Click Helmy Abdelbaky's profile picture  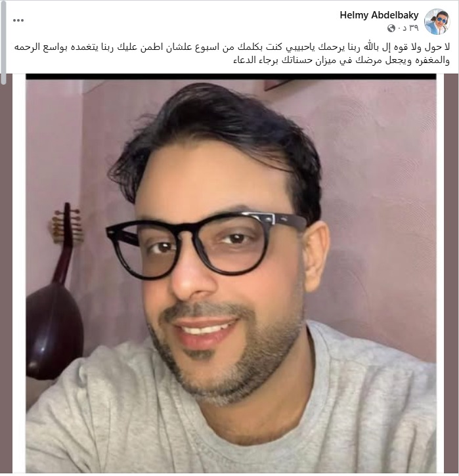point(437,21)
